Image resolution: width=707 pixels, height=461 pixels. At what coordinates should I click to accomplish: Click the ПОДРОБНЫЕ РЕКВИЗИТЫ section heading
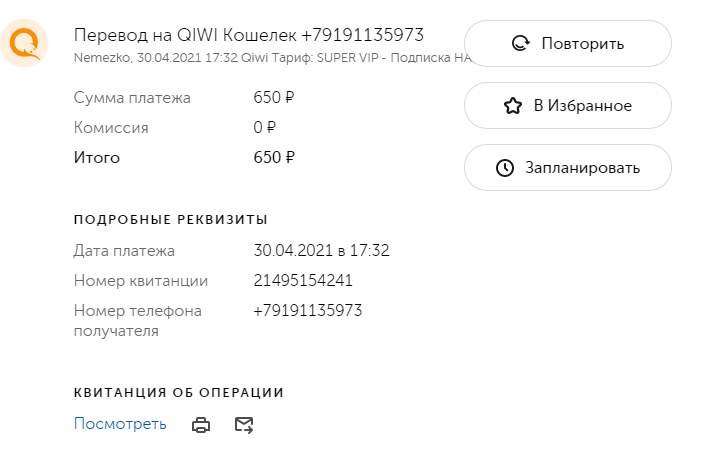tap(171, 220)
